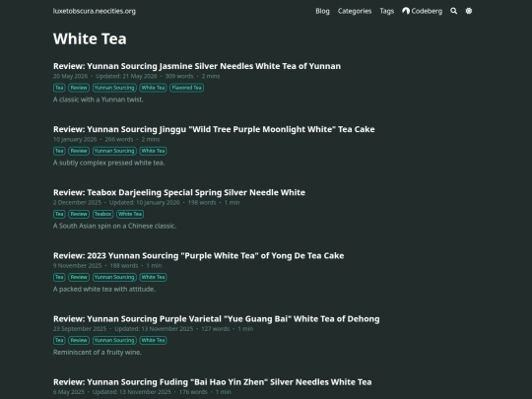Select Review tag under Teabox Darjeeling post

[x=79, y=214]
